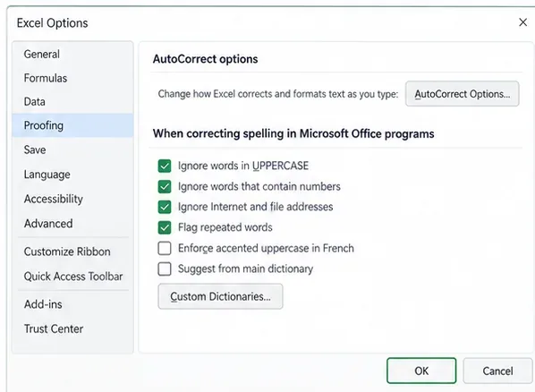Enable Enforce accented uppercase in French

(165, 248)
